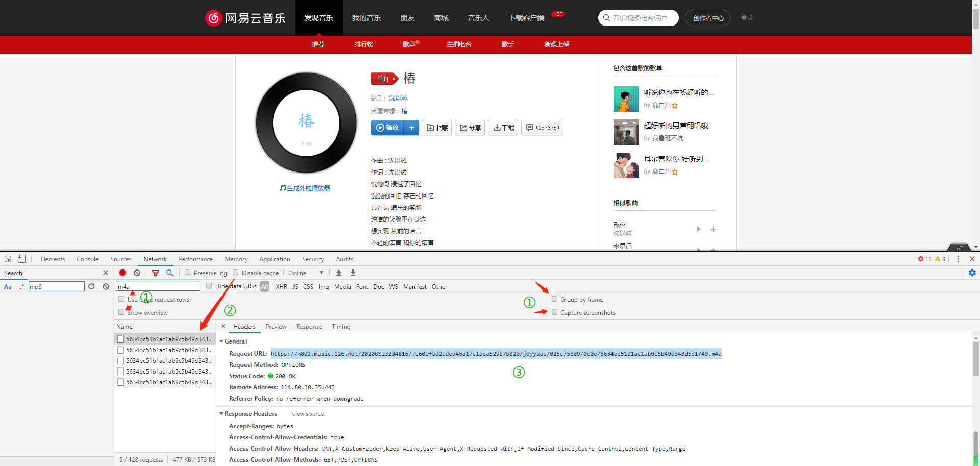This screenshot has width=980, height=466.
Task: Click singer link 沈以诚
Action: coord(398,97)
